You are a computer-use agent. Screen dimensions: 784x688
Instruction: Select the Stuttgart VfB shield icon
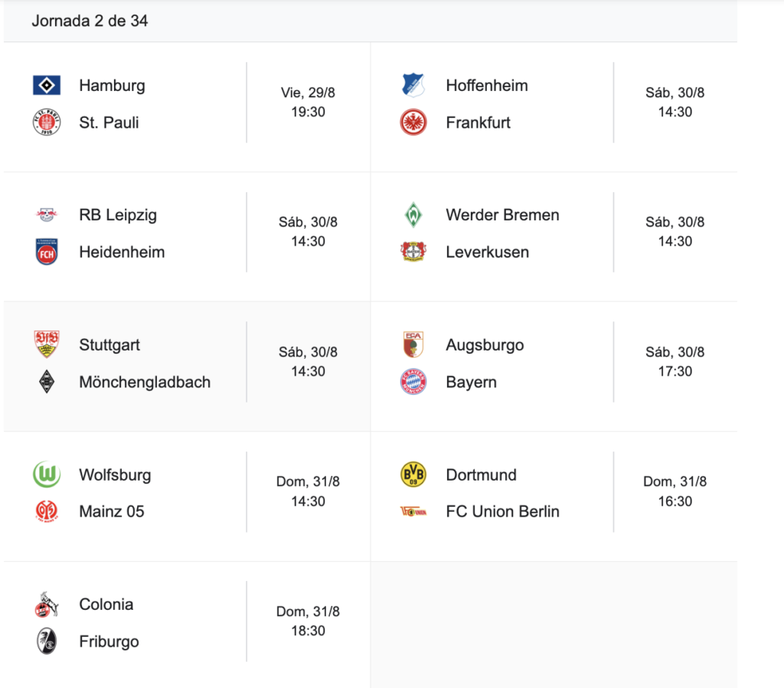pyautogui.click(x=47, y=344)
